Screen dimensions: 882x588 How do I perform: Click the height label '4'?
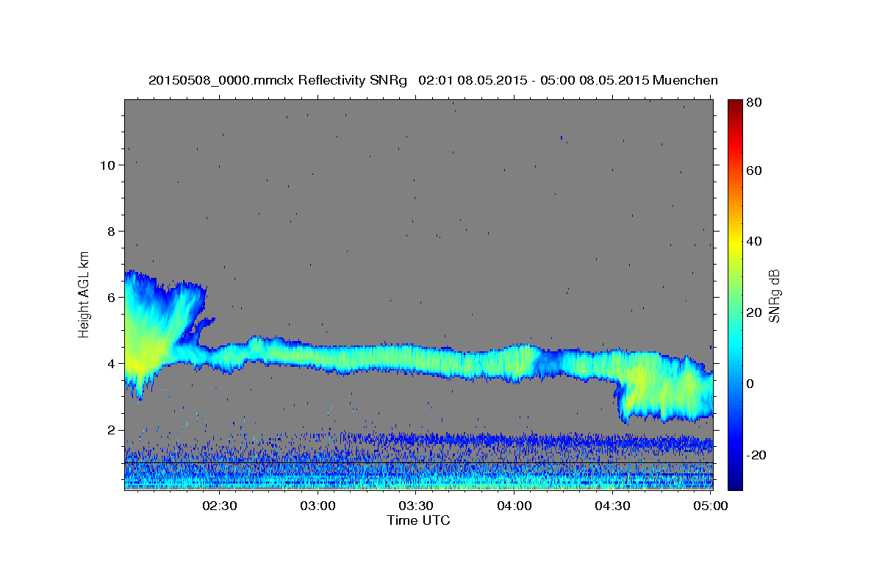[x=111, y=364]
